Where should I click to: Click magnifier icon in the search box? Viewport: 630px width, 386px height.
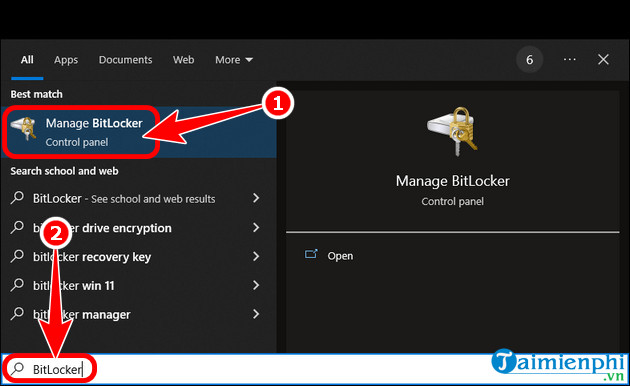click(18, 368)
